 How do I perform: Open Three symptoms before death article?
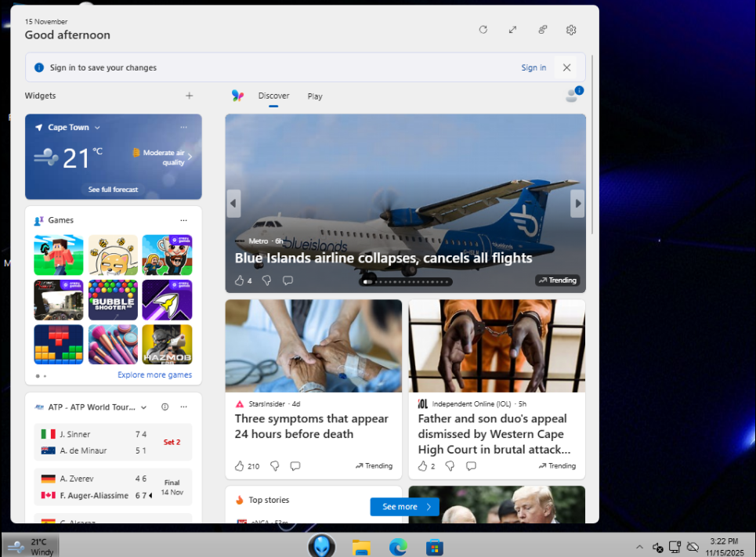click(312, 426)
